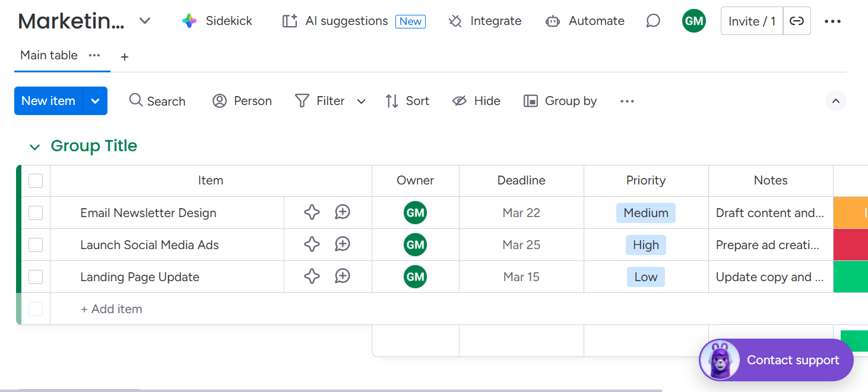Open the Automate center
868x392 pixels.
click(x=585, y=21)
